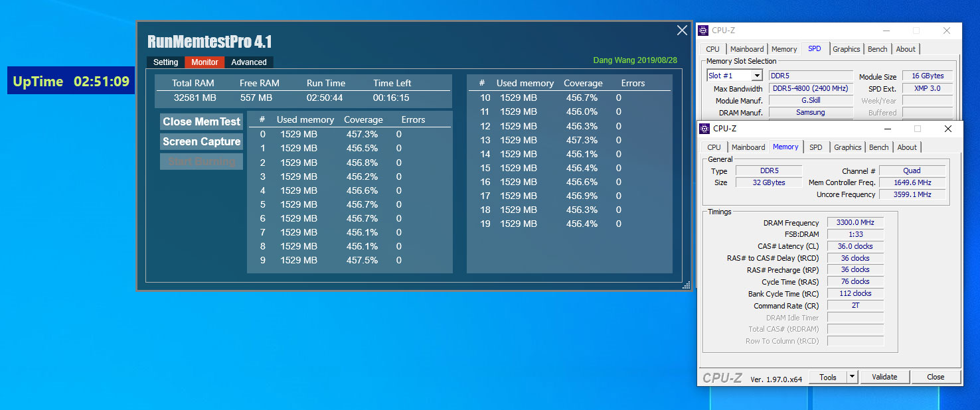The image size is (980, 410).
Task: Click the Uncore Frequency 3599.1 MHz field
Action: pyautogui.click(x=912, y=194)
